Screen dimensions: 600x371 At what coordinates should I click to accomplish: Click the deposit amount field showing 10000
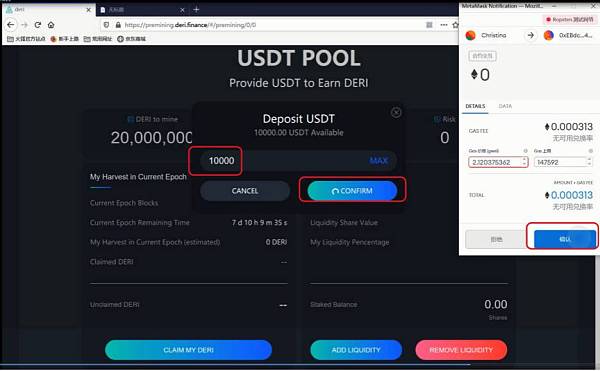tap(298, 161)
